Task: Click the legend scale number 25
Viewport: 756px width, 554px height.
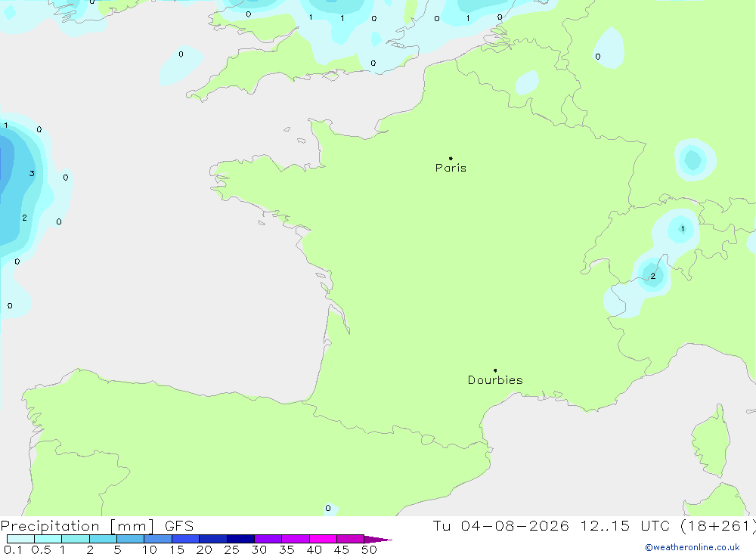Action: (231, 549)
